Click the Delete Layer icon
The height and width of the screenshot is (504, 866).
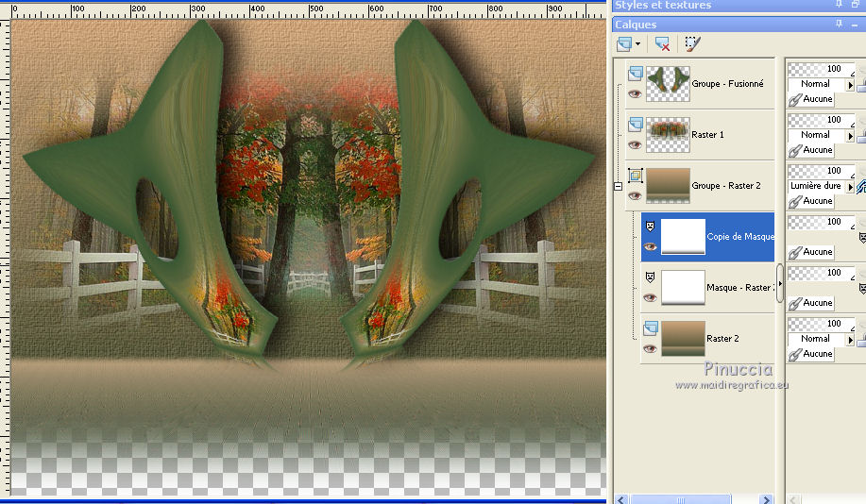point(662,43)
